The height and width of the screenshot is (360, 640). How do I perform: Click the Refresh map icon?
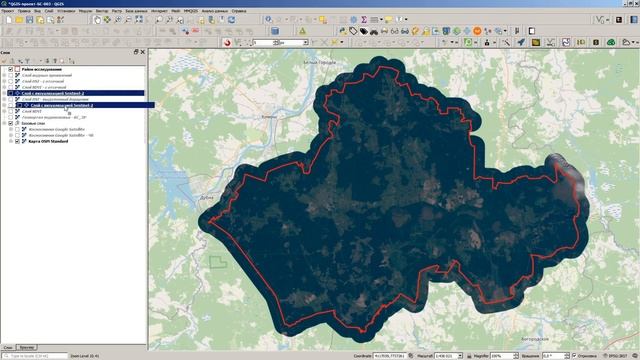click(x=231, y=20)
